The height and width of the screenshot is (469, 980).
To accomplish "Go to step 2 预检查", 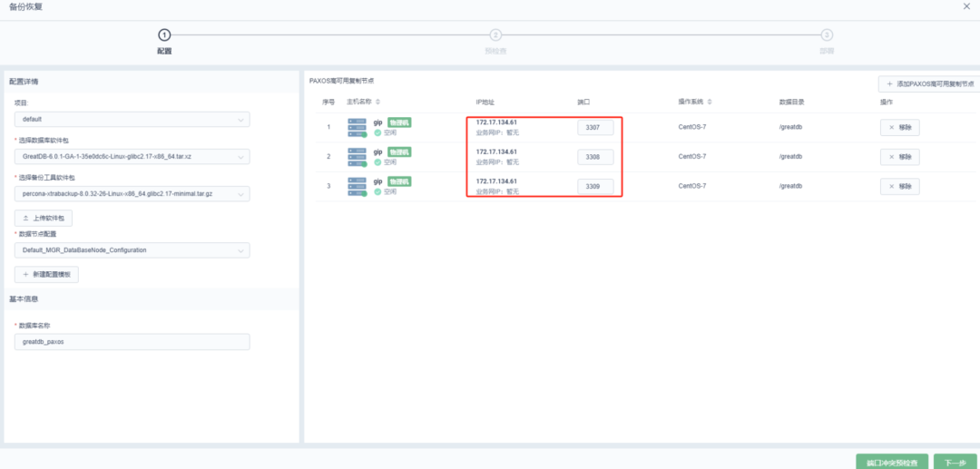I will [x=495, y=35].
